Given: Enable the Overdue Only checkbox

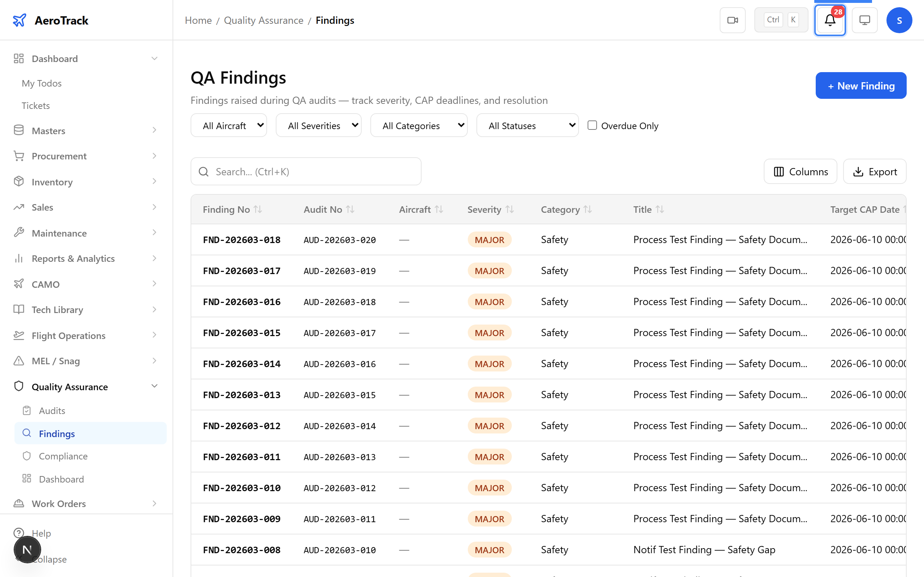Looking at the screenshot, I should (x=592, y=125).
